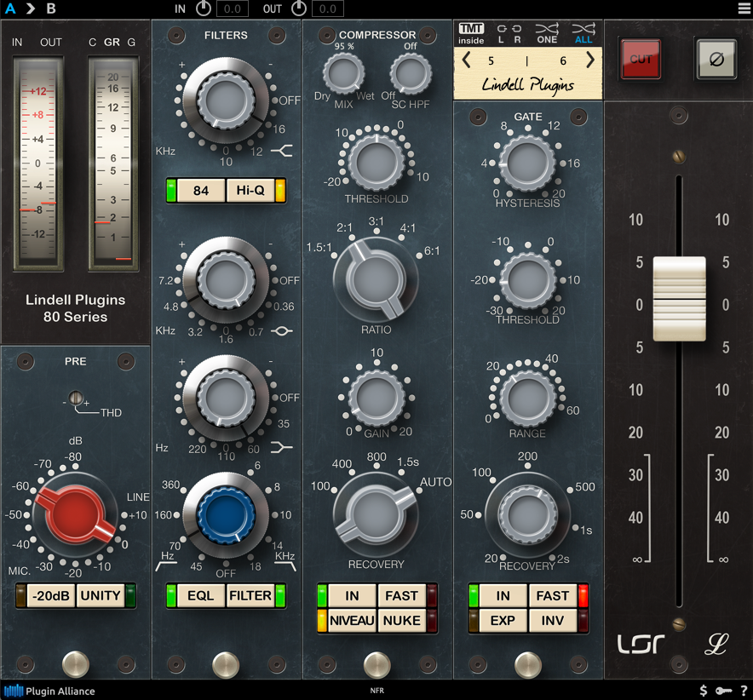Switch to preset slot A
The width and height of the screenshot is (753, 700).
coord(10,9)
